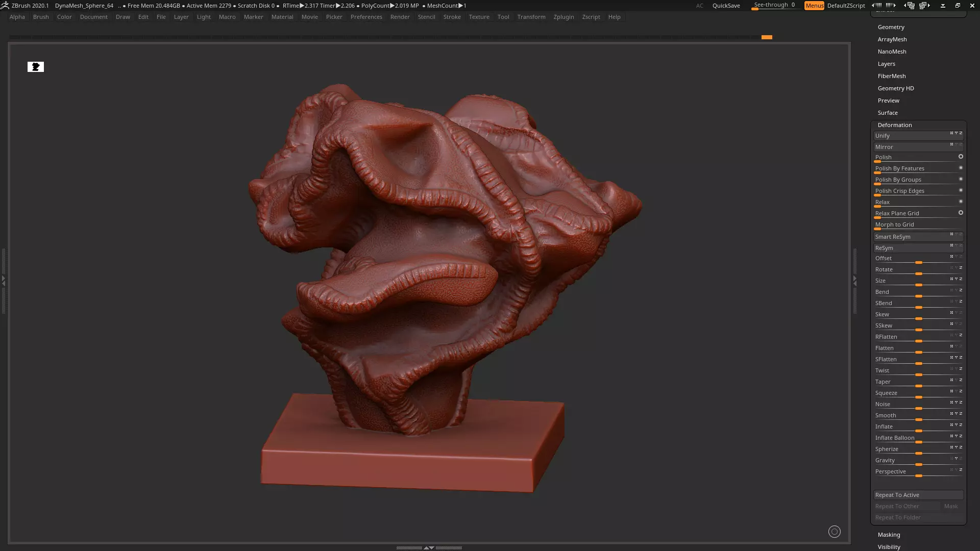
Task: Toggle Relax Plane Grid mode circle
Action: (961, 213)
